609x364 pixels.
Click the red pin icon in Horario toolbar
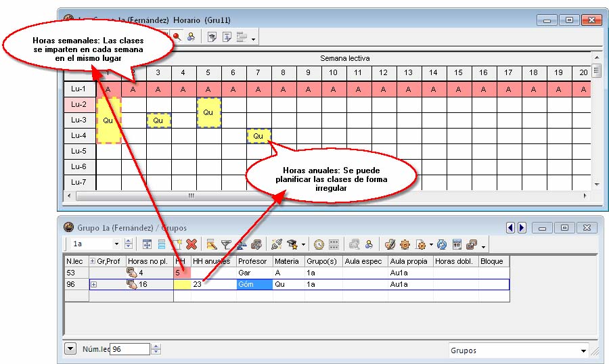point(177,37)
